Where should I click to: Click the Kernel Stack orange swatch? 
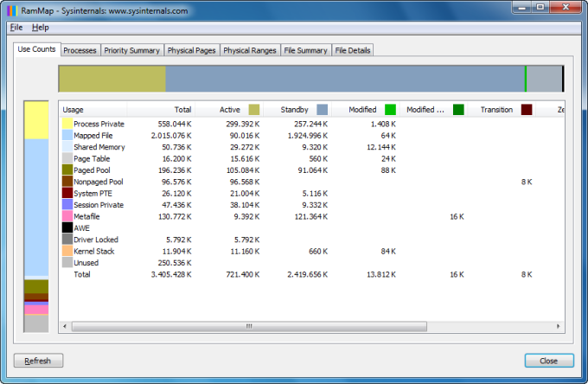click(67, 251)
